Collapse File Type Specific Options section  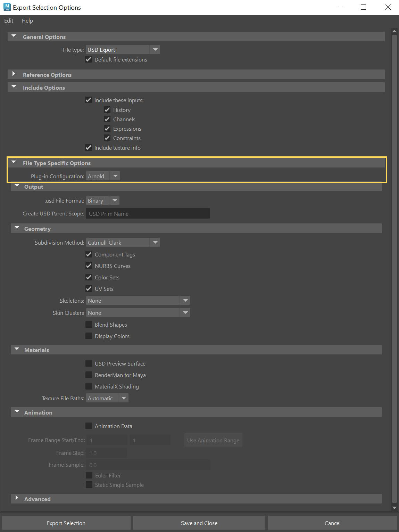[14, 162]
